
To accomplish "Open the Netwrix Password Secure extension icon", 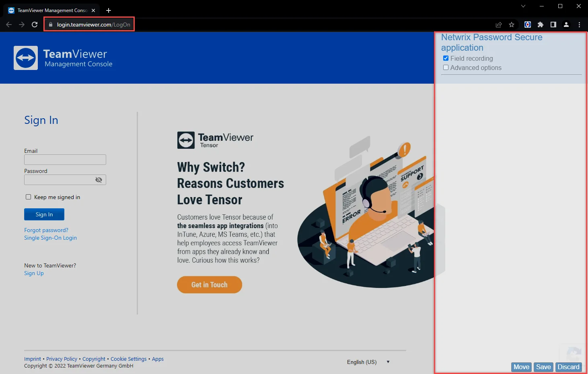I will [528, 25].
